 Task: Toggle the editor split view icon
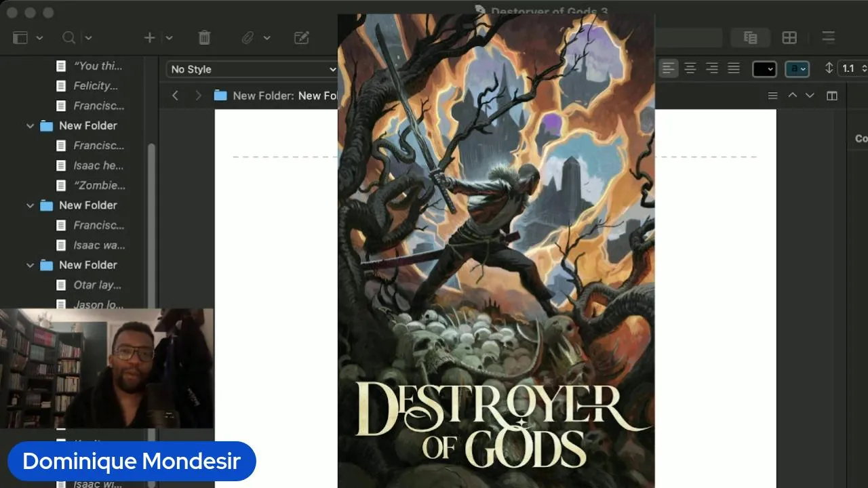832,96
